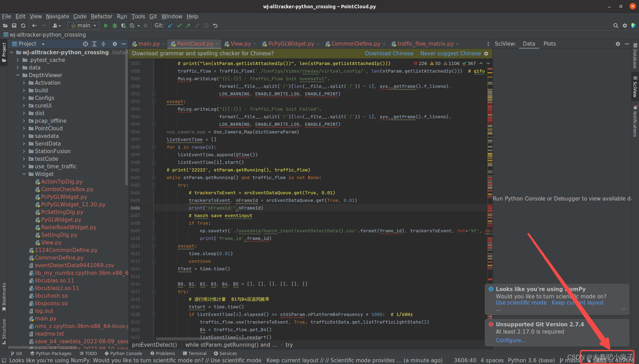
Task: Open Services tool window
Action: coord(225,353)
